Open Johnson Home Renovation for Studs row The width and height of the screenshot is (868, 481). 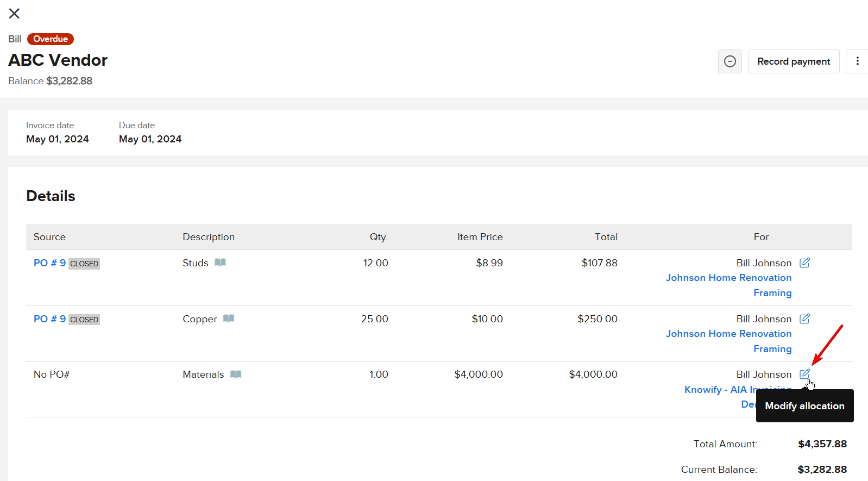[728, 278]
